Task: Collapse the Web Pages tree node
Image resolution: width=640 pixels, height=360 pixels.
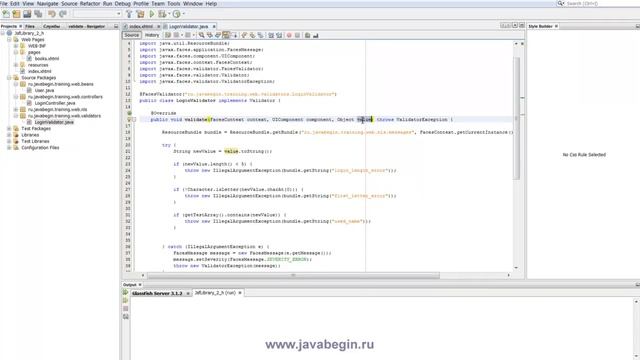Action: 9,40
